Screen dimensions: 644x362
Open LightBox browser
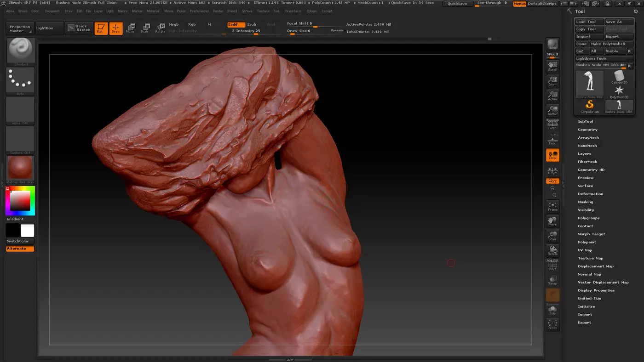pos(48,28)
